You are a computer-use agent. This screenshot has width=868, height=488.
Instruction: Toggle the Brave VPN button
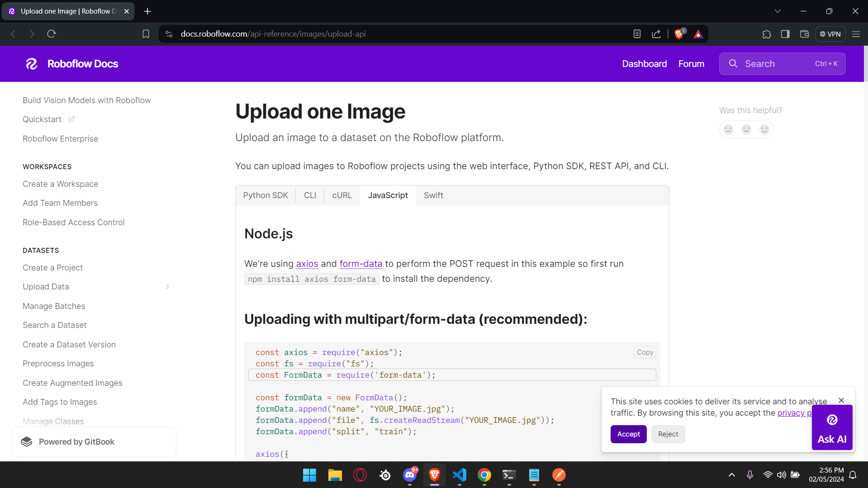coord(830,34)
